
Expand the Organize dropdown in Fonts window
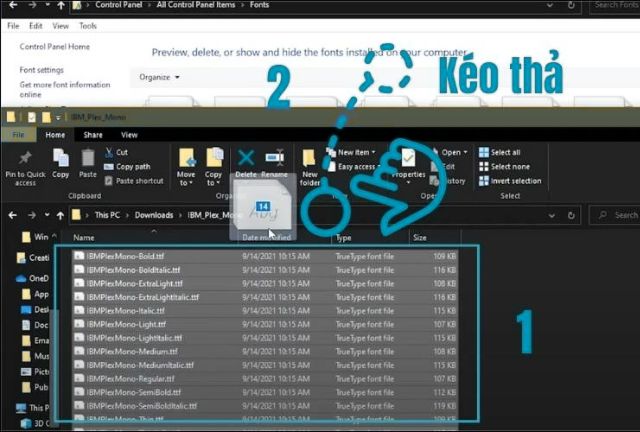pos(160,77)
